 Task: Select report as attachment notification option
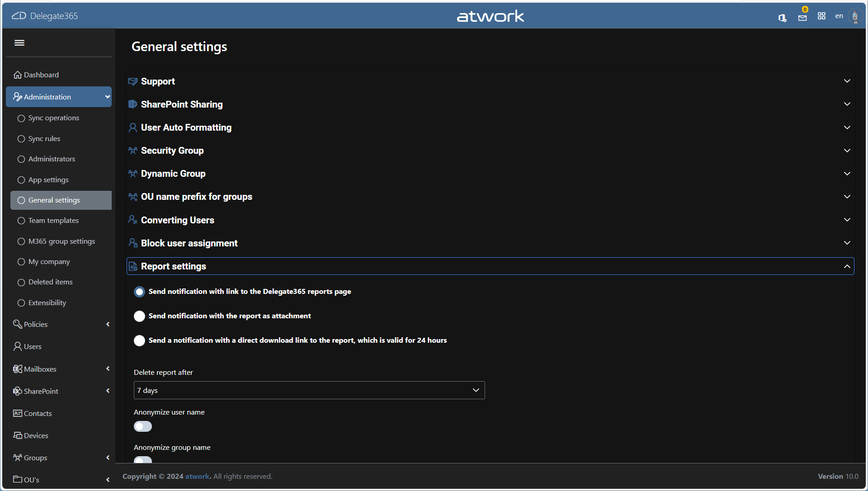pyautogui.click(x=139, y=316)
